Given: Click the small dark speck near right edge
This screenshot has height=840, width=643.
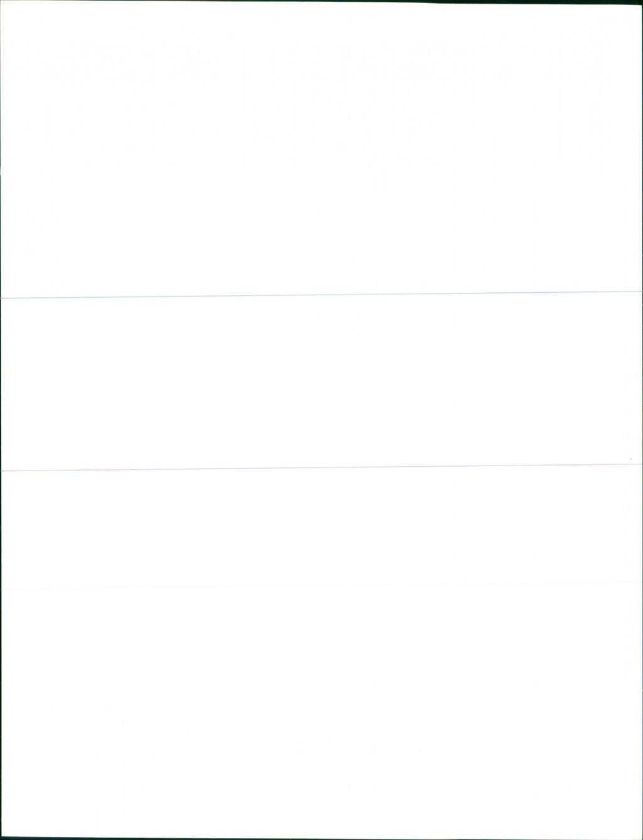Looking at the screenshot, I should pyautogui.click(x=630, y=459).
